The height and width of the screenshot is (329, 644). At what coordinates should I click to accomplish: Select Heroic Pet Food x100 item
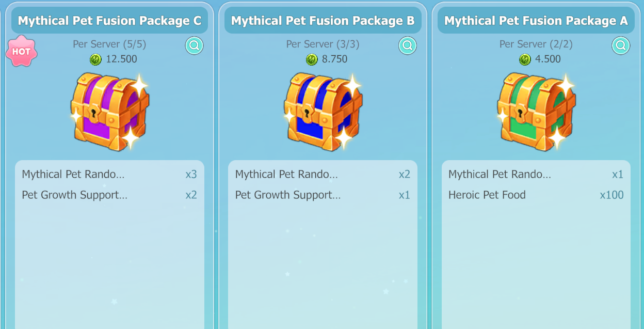(x=536, y=195)
